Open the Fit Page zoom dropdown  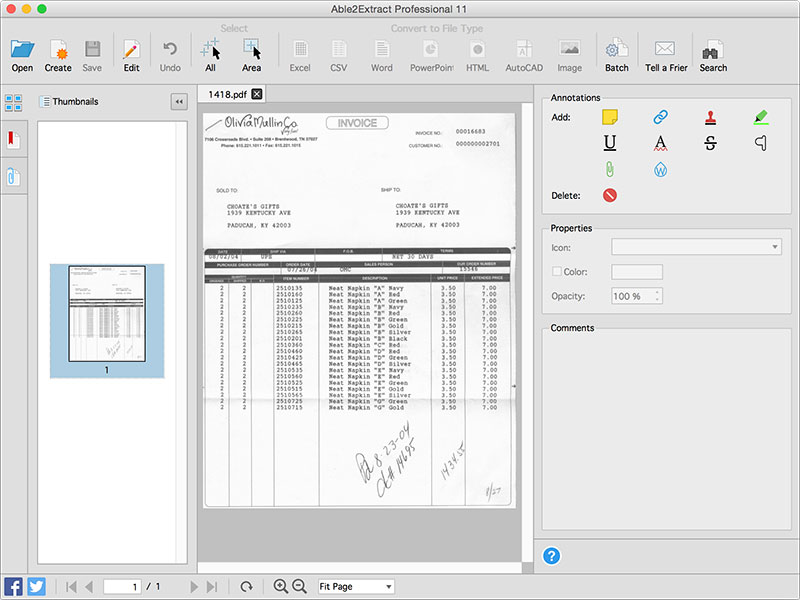[356, 587]
